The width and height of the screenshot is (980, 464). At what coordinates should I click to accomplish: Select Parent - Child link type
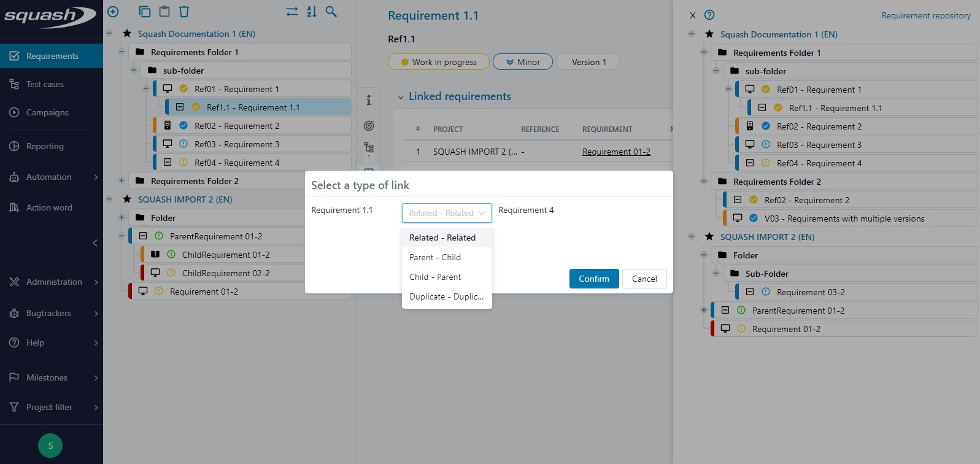435,257
